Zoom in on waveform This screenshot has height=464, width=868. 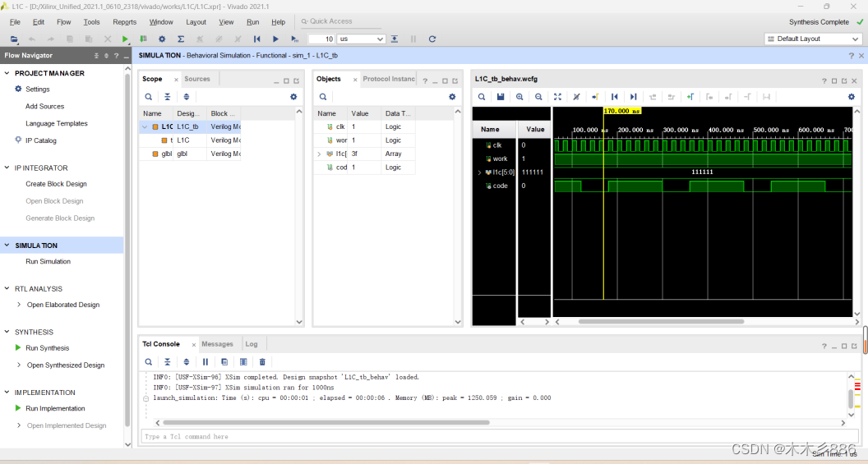[519, 97]
